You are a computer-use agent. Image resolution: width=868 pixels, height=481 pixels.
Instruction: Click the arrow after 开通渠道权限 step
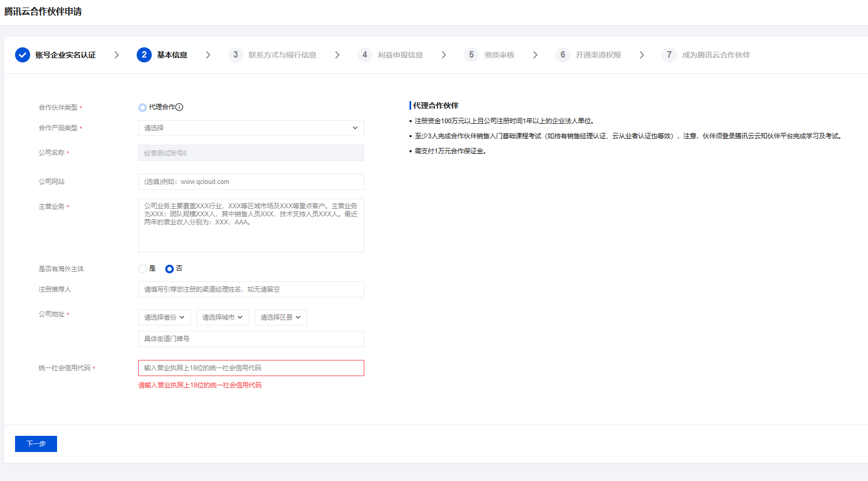pos(642,55)
